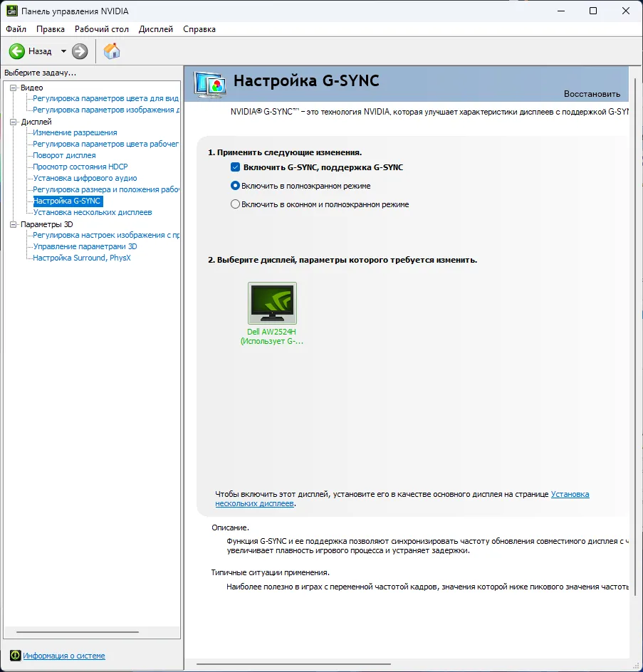
Task: Collapse the "Дисплей" tree node
Action: pyautogui.click(x=14, y=122)
